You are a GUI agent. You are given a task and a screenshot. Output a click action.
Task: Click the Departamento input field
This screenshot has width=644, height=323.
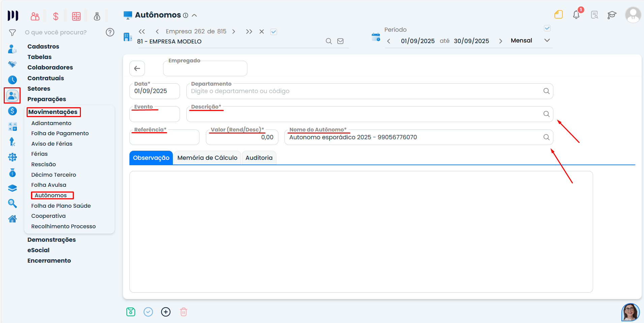click(364, 91)
